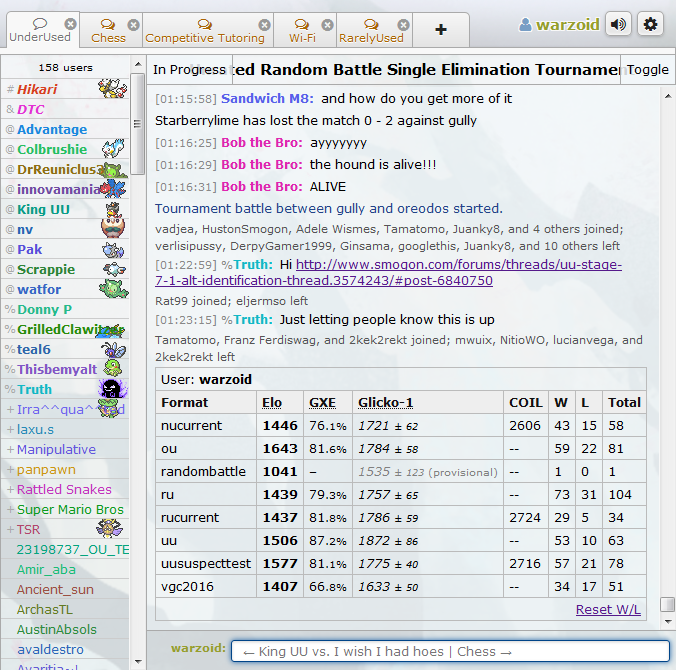Open King UU's user profile

coord(45,209)
